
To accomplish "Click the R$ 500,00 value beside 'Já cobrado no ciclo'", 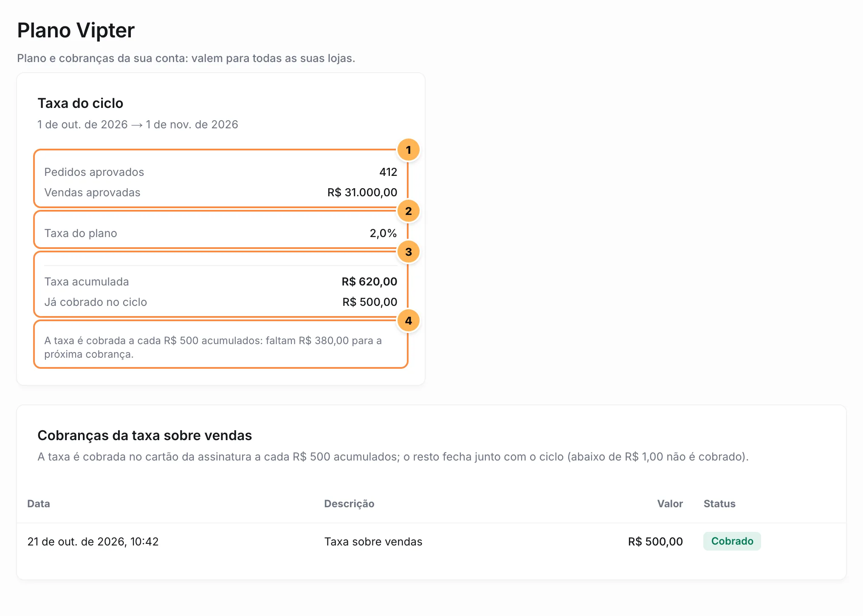I will (370, 302).
